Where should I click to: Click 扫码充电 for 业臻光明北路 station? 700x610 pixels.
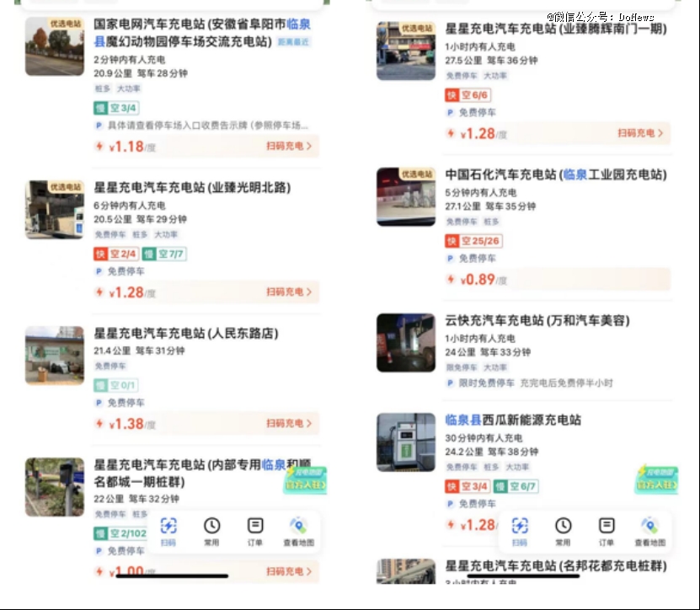tap(289, 292)
